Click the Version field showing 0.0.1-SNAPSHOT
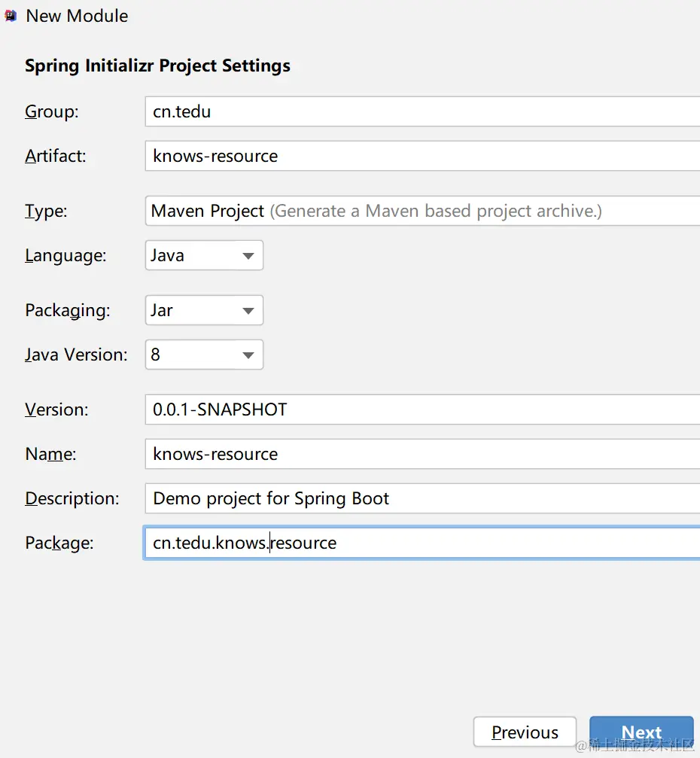The image size is (700, 758). (x=422, y=409)
